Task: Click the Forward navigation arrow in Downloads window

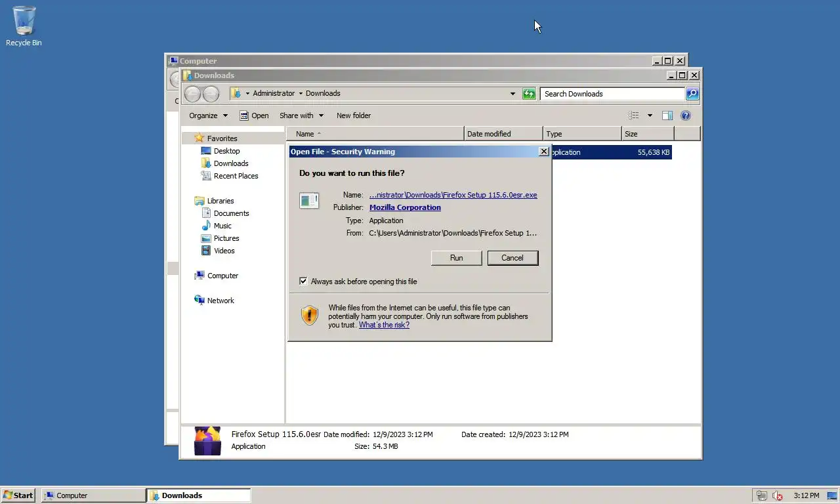Action: [x=211, y=94]
